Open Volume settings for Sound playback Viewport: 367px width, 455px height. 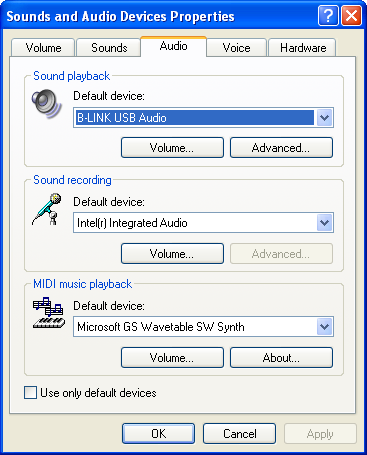pyautogui.click(x=172, y=147)
